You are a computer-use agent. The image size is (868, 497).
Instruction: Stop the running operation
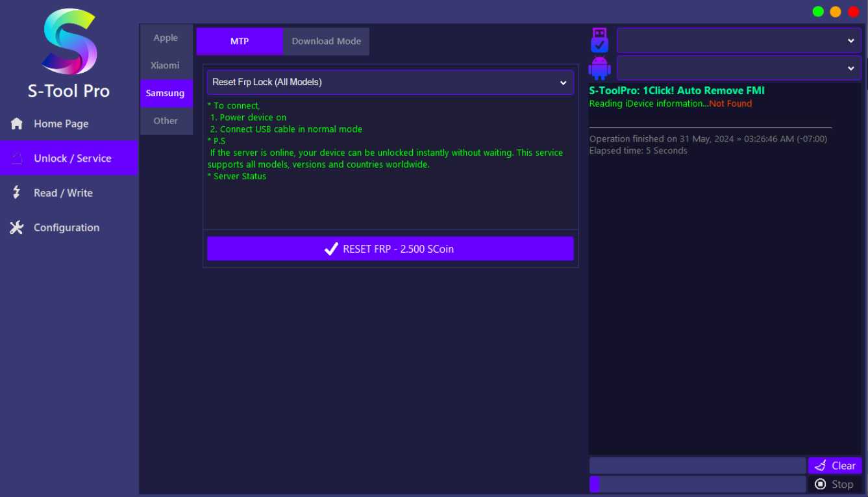point(835,484)
